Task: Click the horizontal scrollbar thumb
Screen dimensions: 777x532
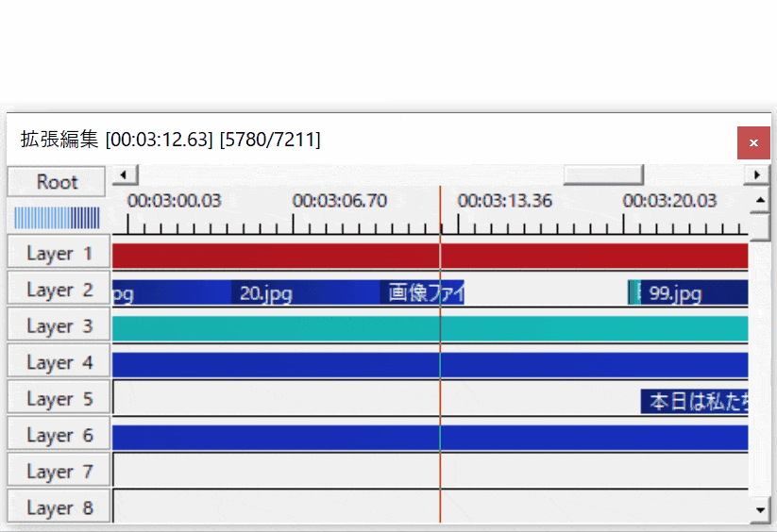Action: [x=602, y=175]
